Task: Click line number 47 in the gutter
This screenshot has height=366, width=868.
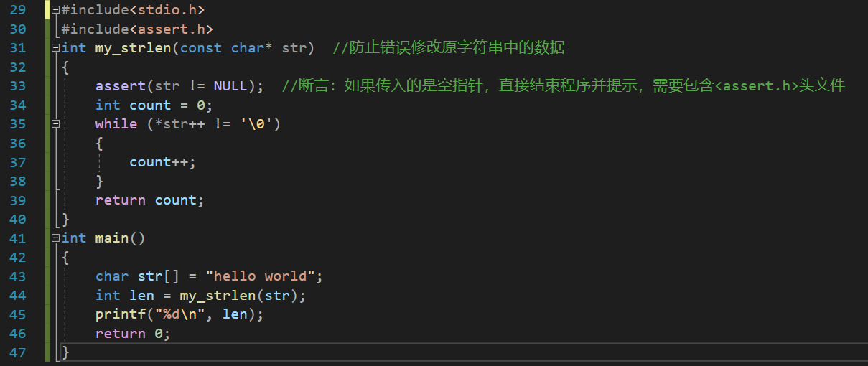Action: tap(18, 352)
